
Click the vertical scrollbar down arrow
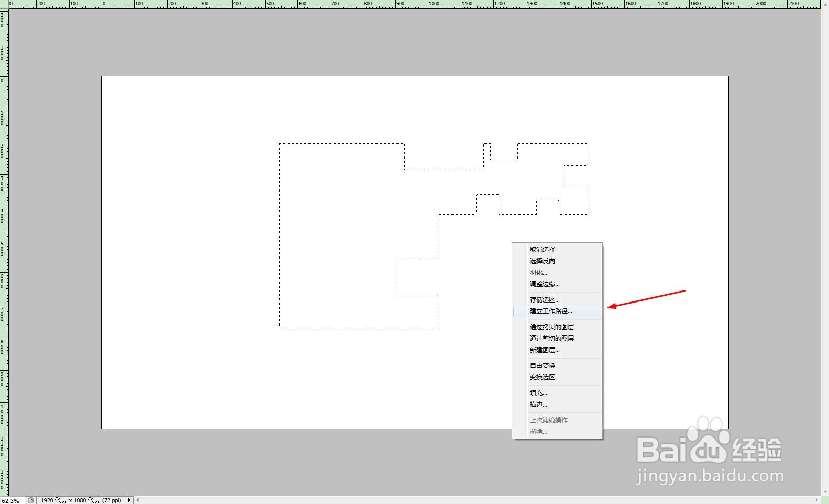click(x=825, y=492)
